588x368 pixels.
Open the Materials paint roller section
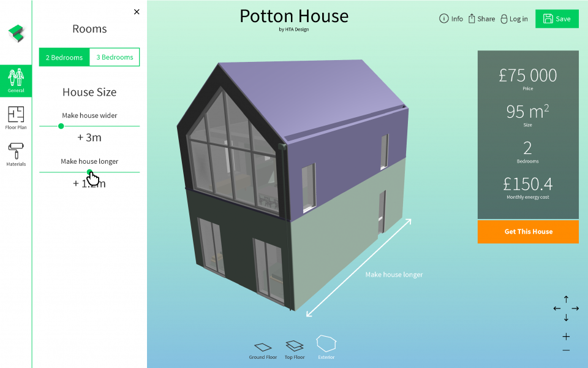[x=16, y=155]
